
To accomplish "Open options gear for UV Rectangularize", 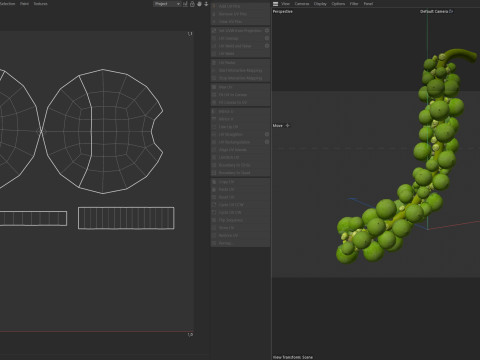I will tap(267, 142).
